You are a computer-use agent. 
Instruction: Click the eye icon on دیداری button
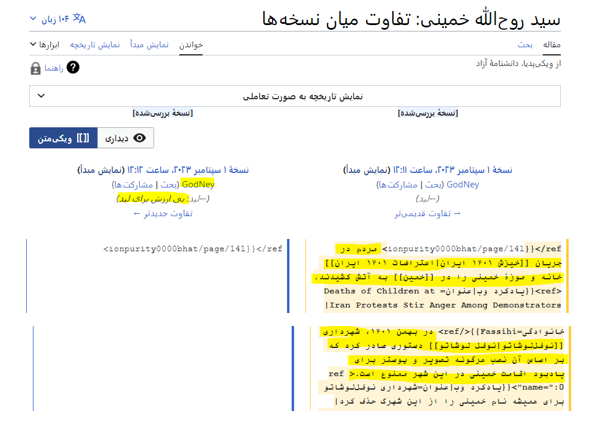(140, 138)
